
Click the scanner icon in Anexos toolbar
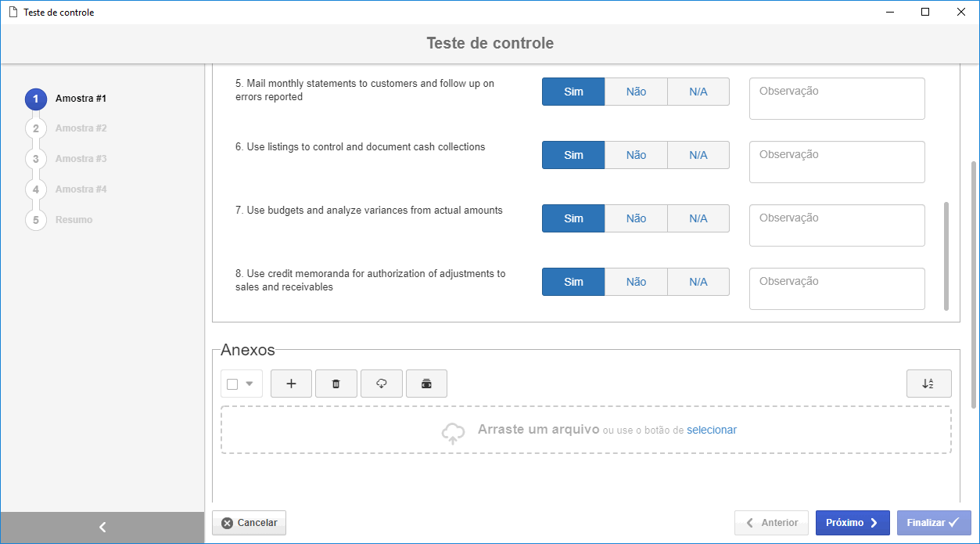(426, 384)
